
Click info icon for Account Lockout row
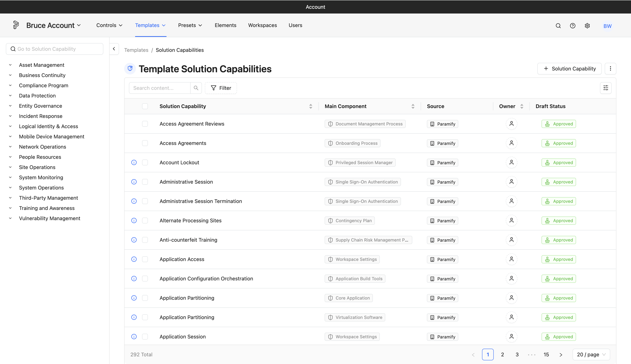134,162
